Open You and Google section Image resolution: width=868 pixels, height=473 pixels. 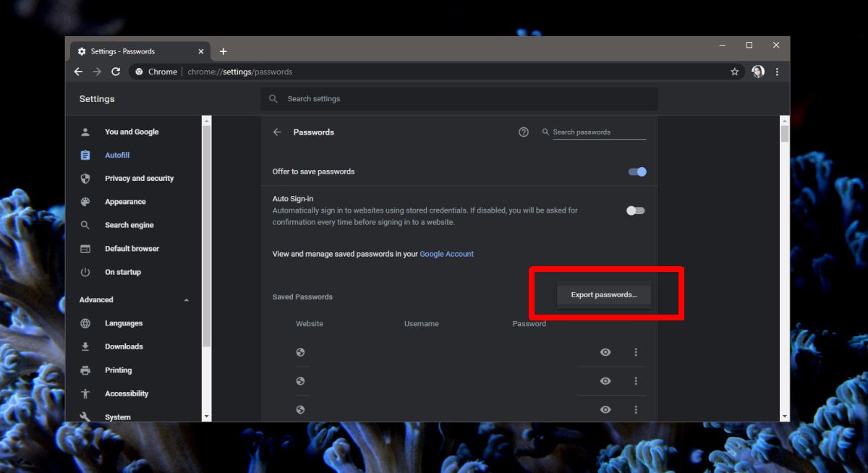[132, 132]
